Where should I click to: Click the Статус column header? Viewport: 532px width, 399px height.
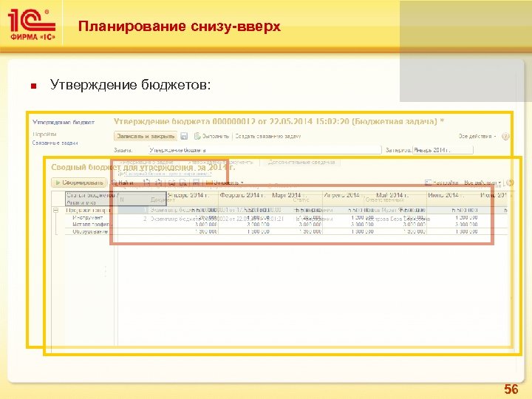[x=301, y=199]
